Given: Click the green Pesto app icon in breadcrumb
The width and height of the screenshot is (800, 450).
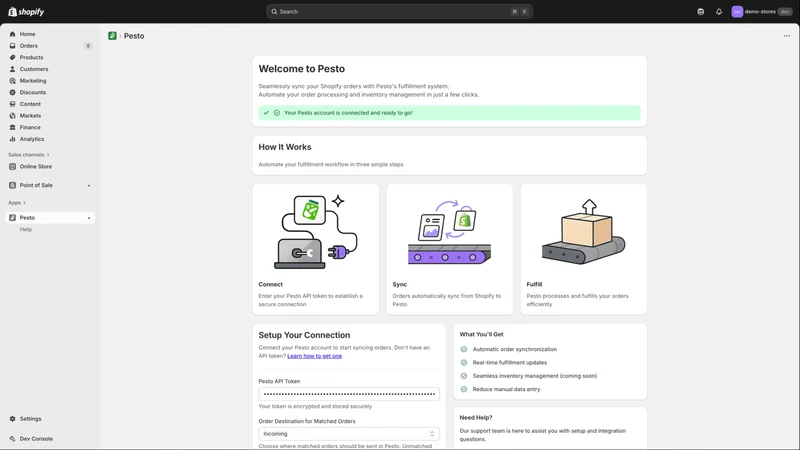Looking at the screenshot, I should click(112, 36).
